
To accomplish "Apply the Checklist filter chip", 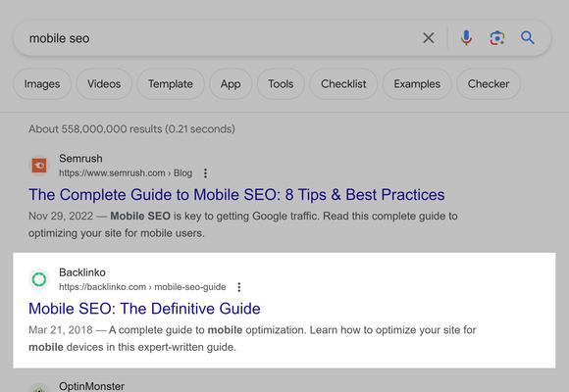I will click(343, 83).
